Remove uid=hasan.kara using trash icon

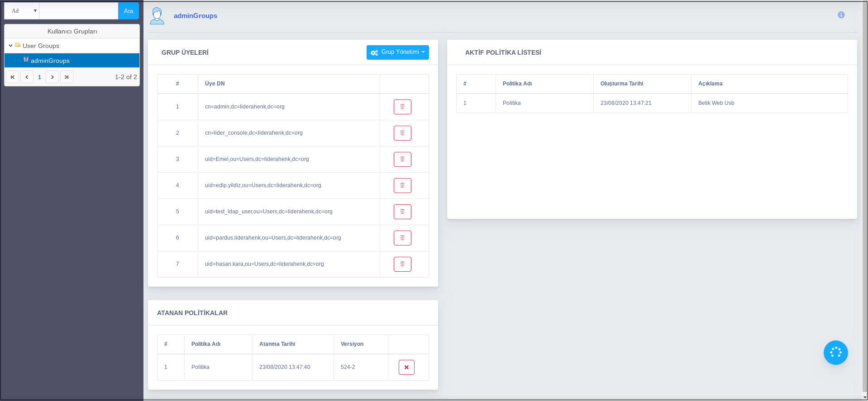pyautogui.click(x=402, y=264)
